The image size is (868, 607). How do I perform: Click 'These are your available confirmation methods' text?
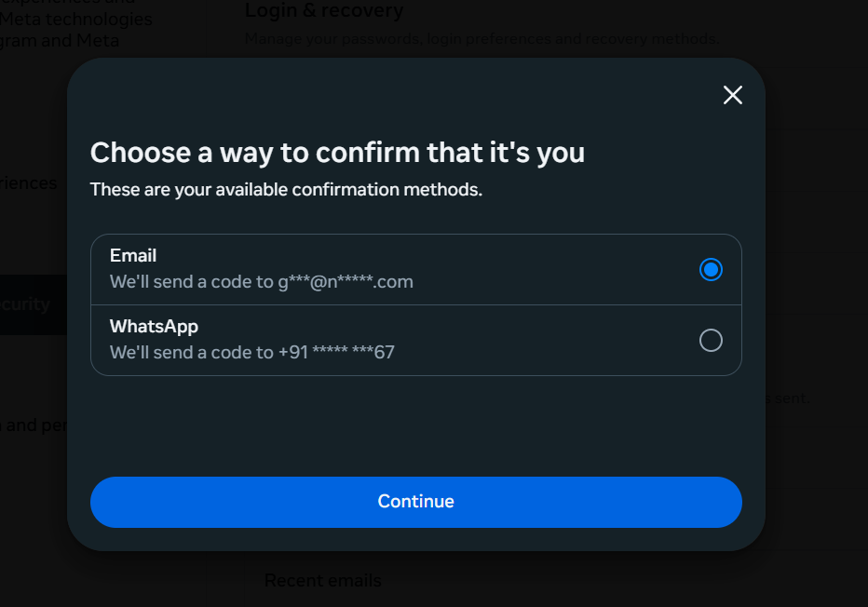pyautogui.click(x=286, y=190)
